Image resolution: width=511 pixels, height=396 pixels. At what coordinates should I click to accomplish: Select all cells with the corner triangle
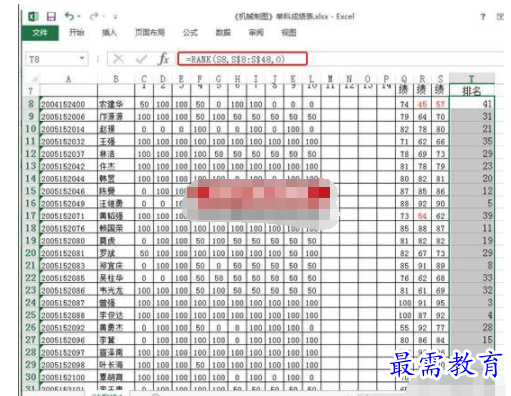(x=33, y=79)
